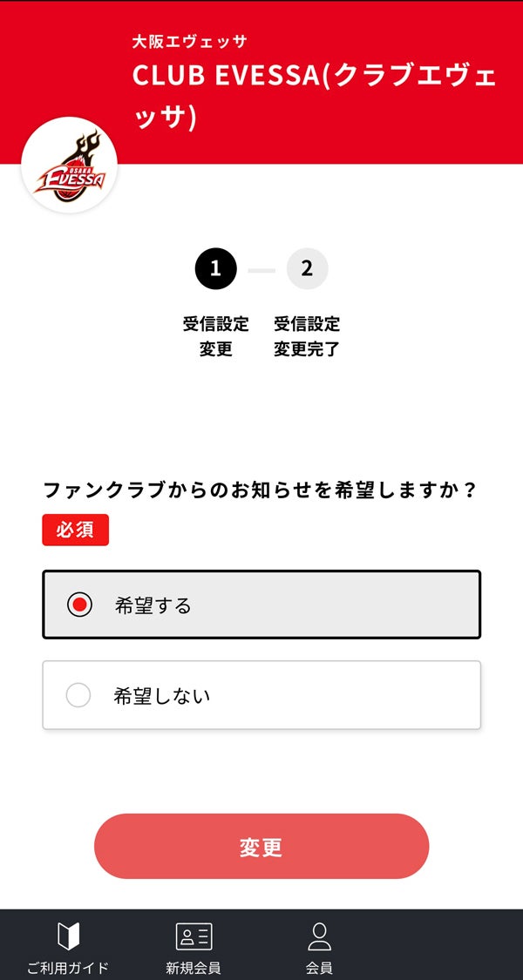
Task: Click the 受信設定変更 step label
Action: click(216, 336)
